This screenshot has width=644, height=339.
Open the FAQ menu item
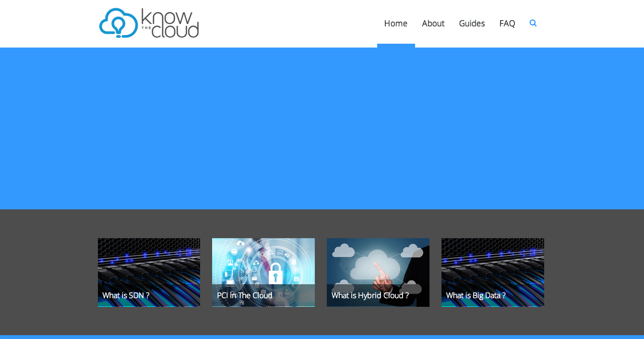507,24
